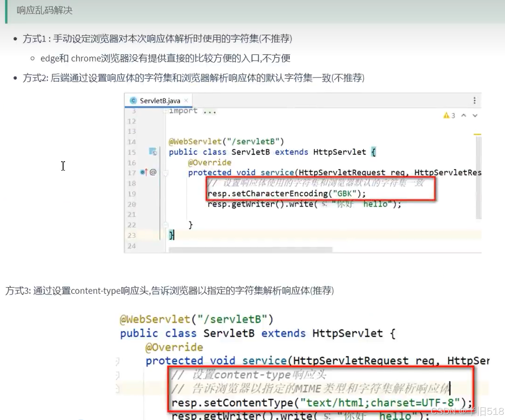Open the editor tab options kebab menu

point(475,101)
